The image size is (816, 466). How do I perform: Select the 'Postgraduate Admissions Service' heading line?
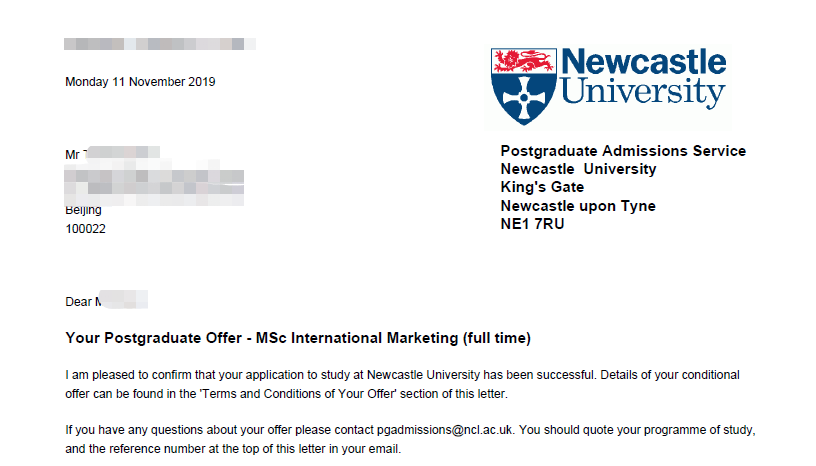click(623, 151)
